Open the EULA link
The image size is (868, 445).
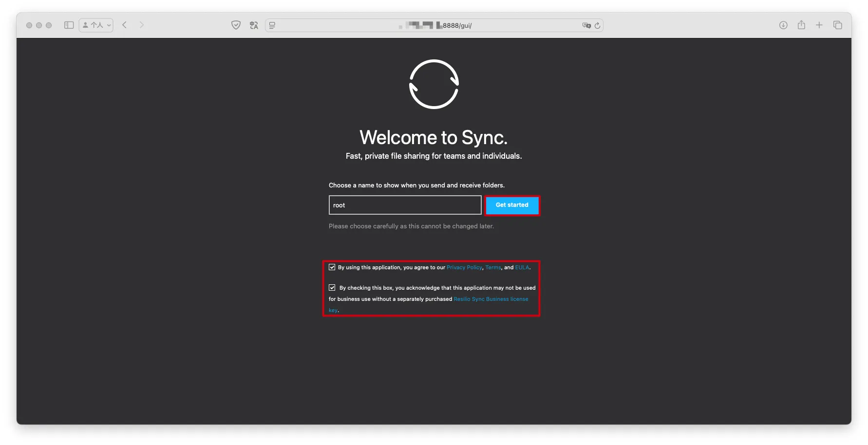pos(522,268)
